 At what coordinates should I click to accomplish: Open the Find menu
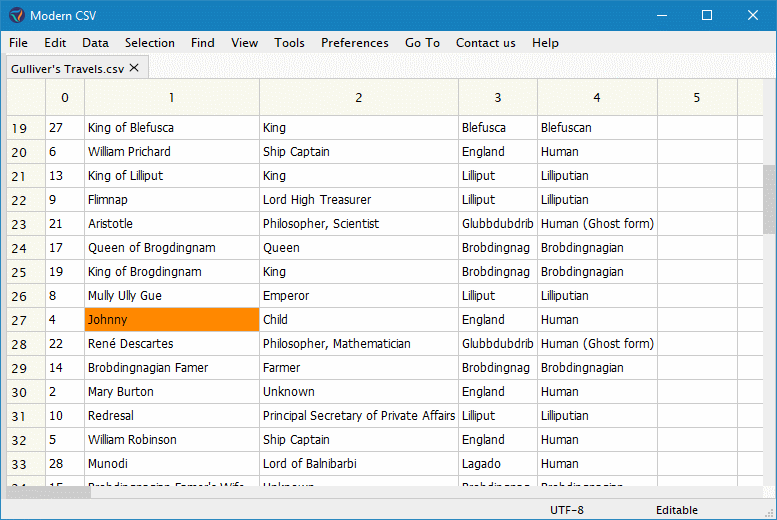pos(203,43)
